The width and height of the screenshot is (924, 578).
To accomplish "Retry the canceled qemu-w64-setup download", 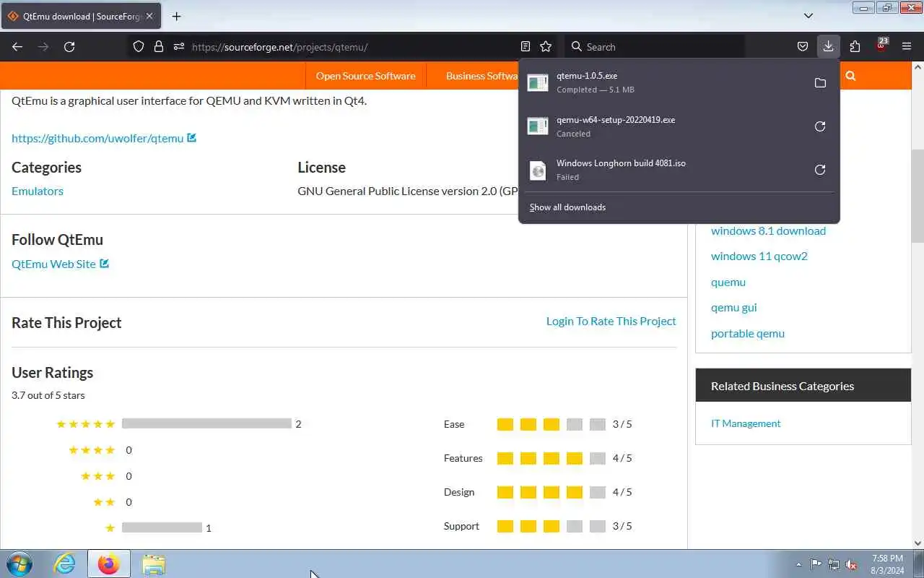I will 820,126.
